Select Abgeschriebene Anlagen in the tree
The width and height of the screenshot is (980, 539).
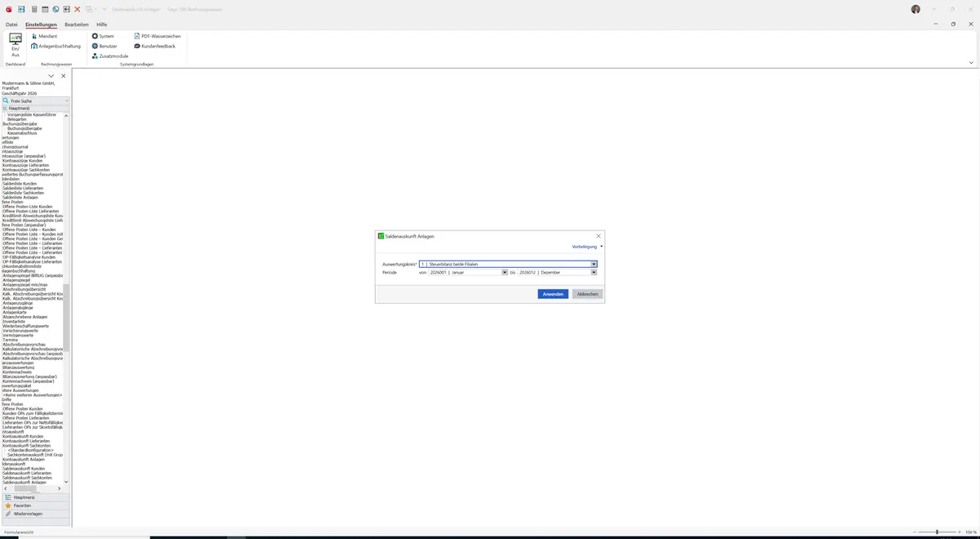[24, 317]
